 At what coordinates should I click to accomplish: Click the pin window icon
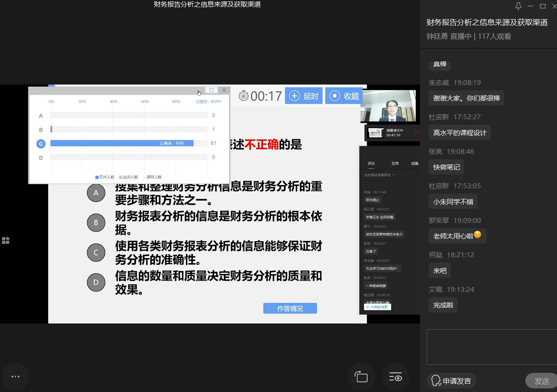pos(518,6)
